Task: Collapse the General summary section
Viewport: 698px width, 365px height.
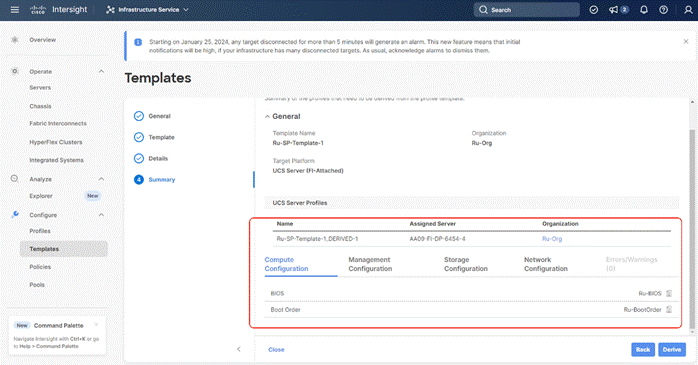Action: tap(267, 117)
